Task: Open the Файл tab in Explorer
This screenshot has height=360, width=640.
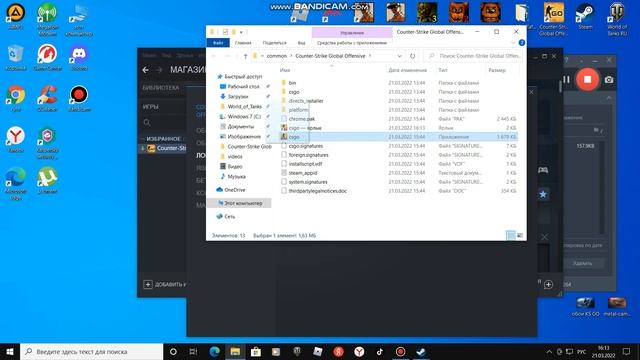Action: [218, 43]
